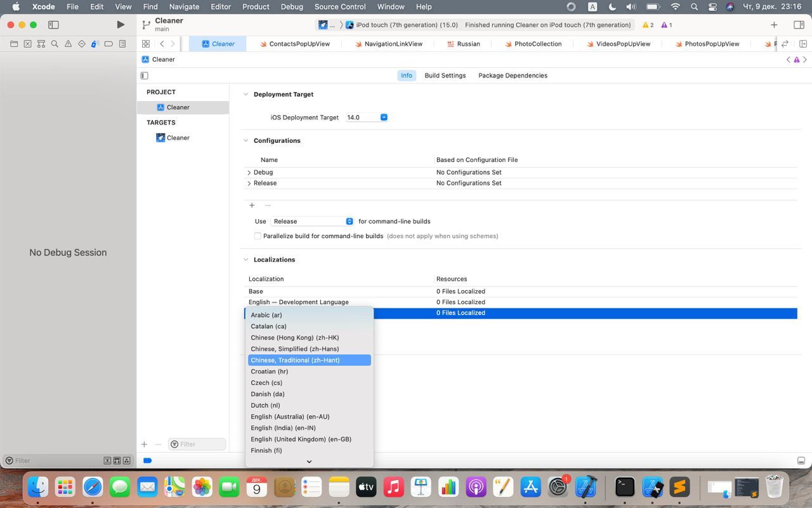Choose Croatian (hr) from the language list
This screenshot has height=508, width=812.
pyautogui.click(x=310, y=371)
